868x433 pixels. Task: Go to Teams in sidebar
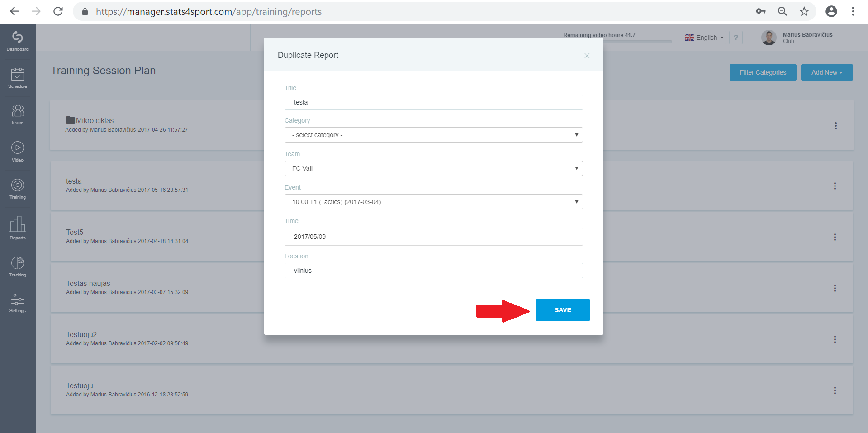[x=18, y=114]
